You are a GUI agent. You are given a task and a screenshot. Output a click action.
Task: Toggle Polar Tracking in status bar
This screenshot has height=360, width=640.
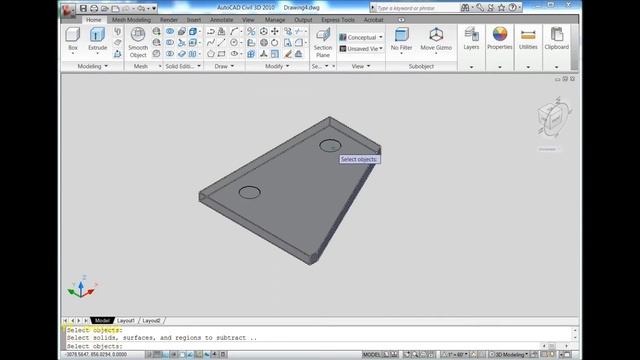174,355
